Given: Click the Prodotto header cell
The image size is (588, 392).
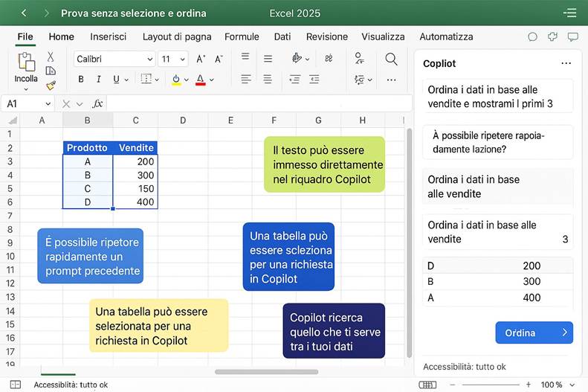Looking at the screenshot, I should pyautogui.click(x=88, y=147).
